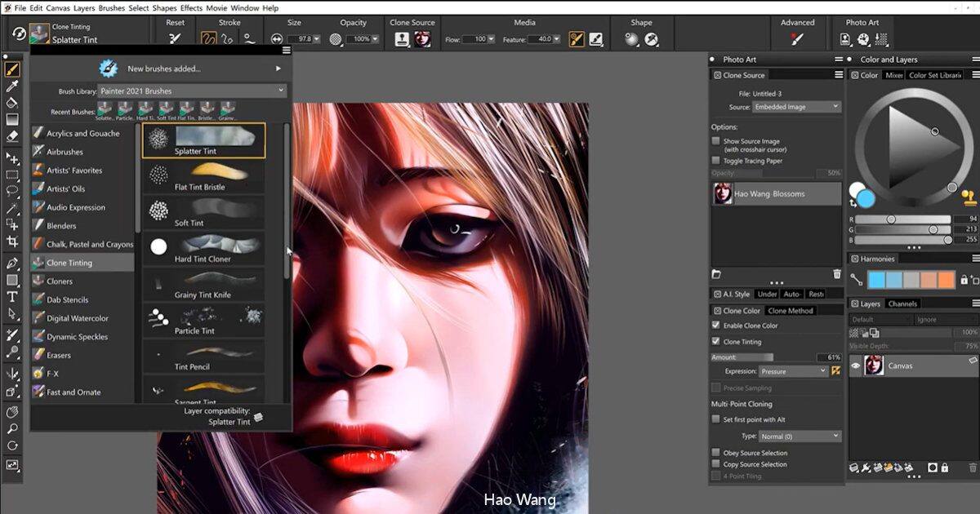The width and height of the screenshot is (980, 514).
Task: Select the Crop tool
Action: click(x=12, y=241)
